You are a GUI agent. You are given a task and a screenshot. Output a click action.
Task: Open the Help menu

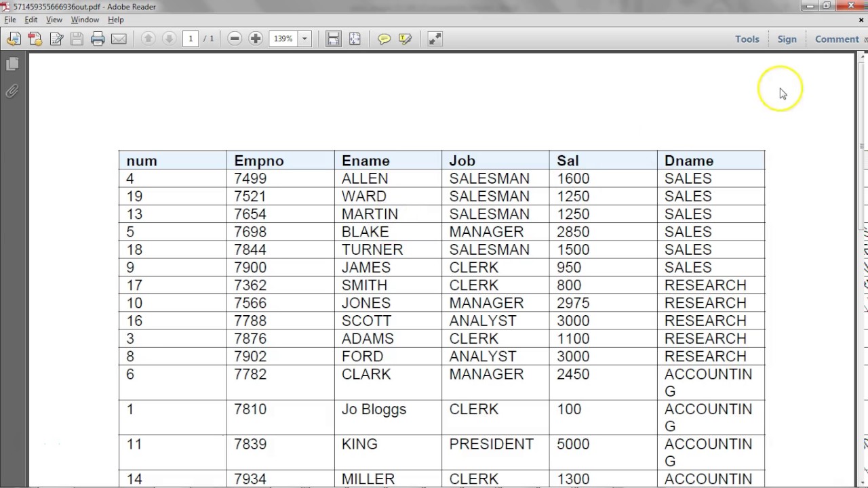pos(115,20)
